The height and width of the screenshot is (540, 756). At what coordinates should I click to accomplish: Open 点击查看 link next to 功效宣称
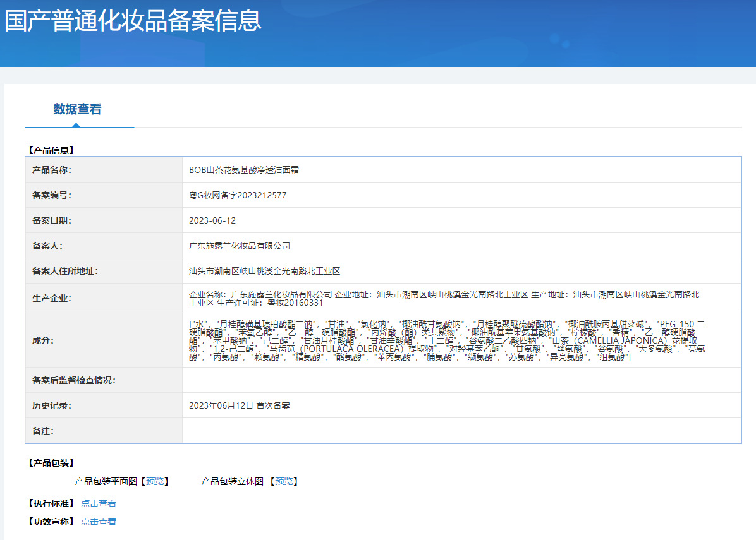point(99,522)
